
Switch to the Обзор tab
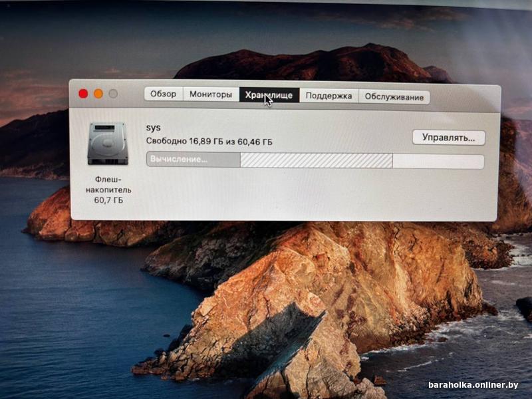tap(163, 94)
